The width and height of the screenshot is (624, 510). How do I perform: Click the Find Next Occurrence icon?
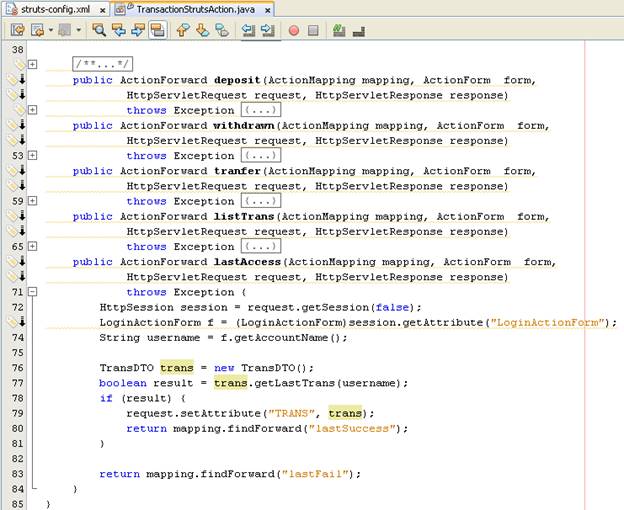[x=138, y=30]
